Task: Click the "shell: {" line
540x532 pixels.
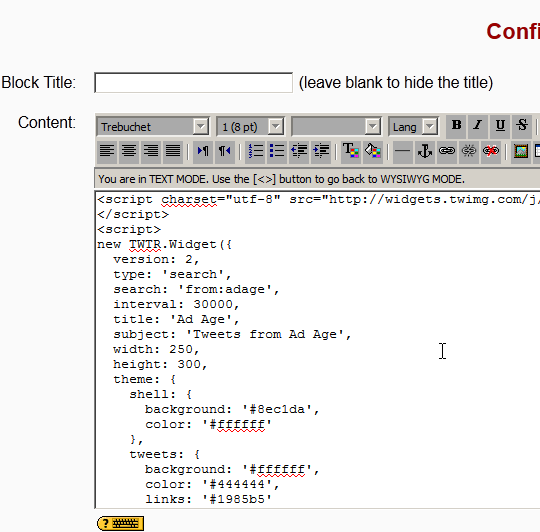Action: coord(160,395)
